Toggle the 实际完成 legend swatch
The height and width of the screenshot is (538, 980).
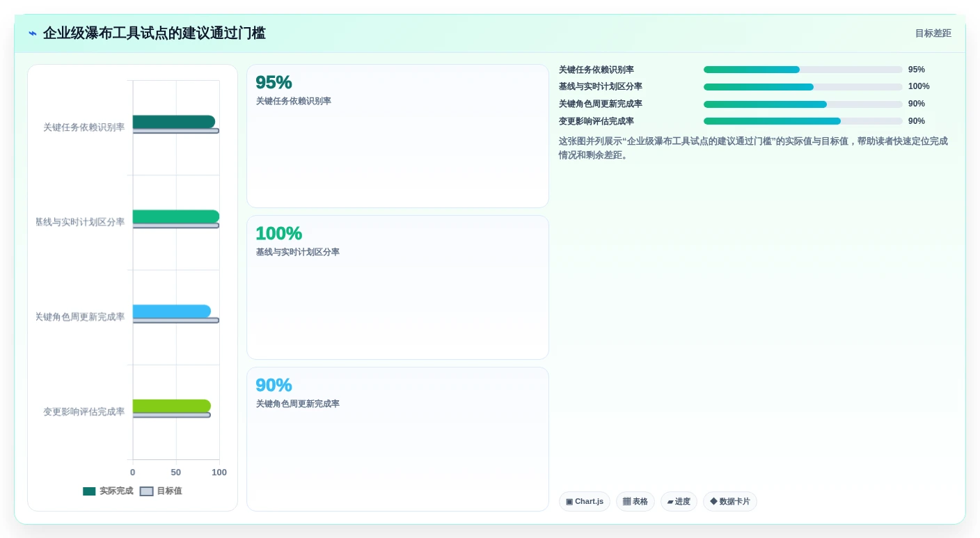(89, 491)
